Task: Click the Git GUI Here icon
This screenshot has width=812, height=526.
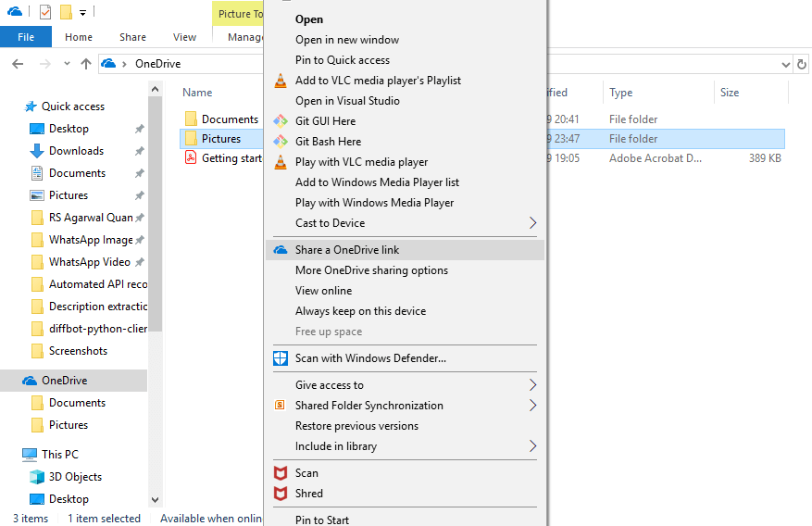Action: (x=281, y=121)
